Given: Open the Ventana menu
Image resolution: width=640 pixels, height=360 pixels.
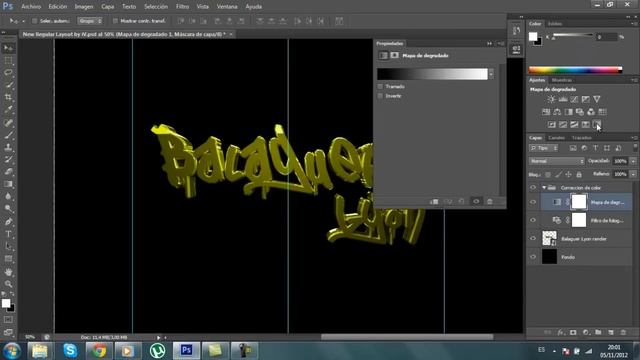Looking at the screenshot, I should coord(227,7).
